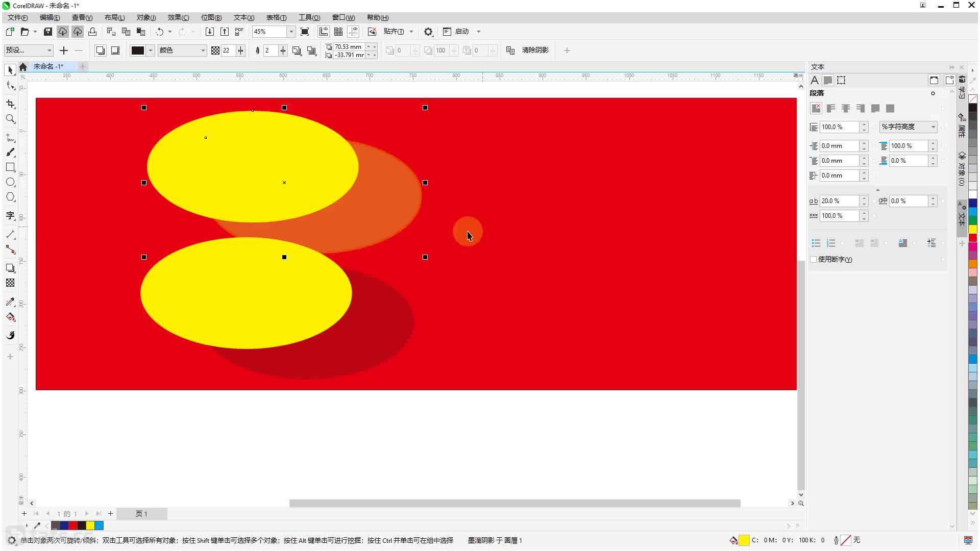Viewport: 980px width, 551px height.
Task: Toggle right paragraph alignment
Action: pos(861,108)
